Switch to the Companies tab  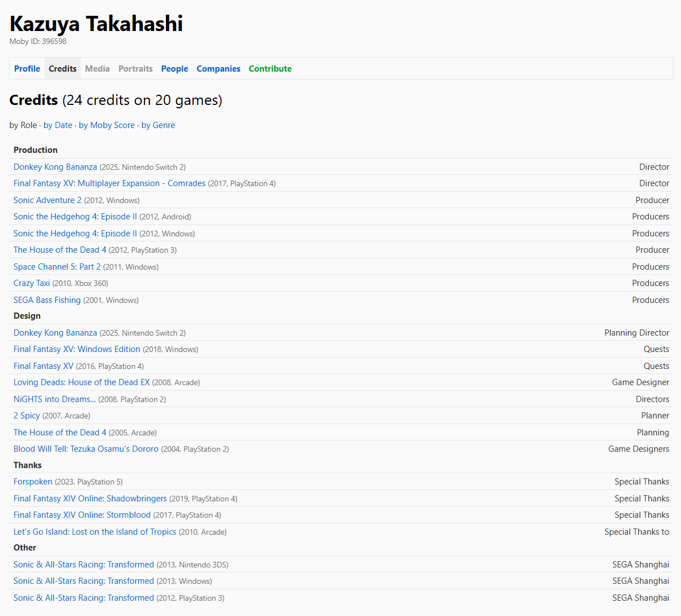click(218, 69)
